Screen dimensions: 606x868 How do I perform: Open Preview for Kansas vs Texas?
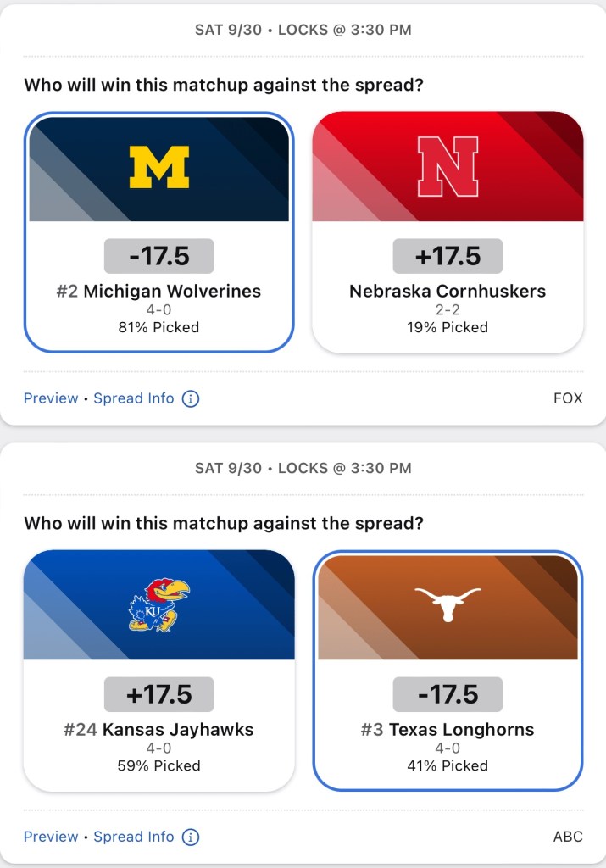tap(51, 837)
